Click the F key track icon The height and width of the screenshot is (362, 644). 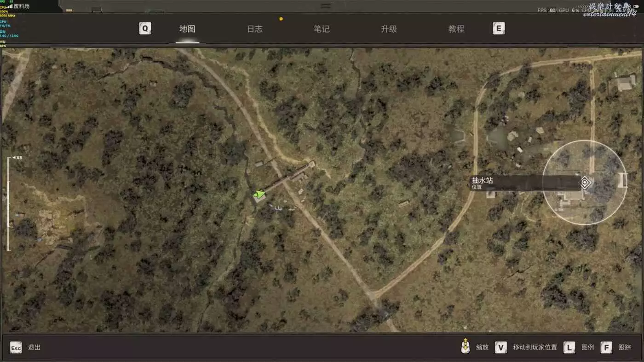click(606, 347)
